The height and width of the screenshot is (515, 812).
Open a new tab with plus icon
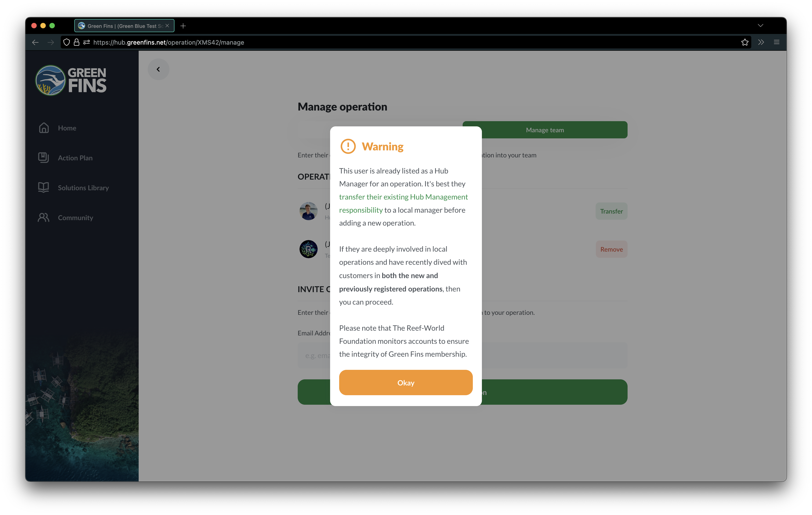coord(183,26)
